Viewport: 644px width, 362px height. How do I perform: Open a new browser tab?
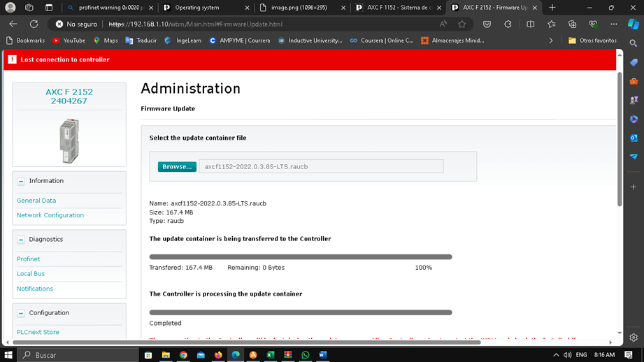pos(552,8)
